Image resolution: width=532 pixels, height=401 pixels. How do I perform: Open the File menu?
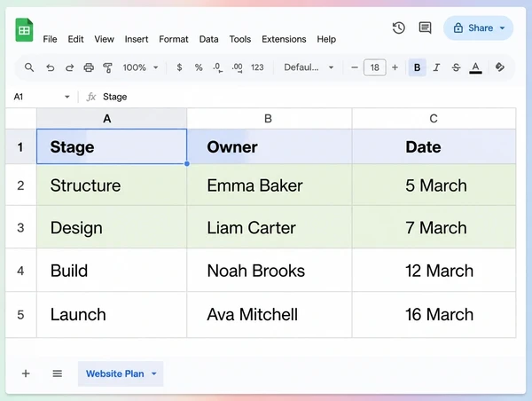click(50, 39)
